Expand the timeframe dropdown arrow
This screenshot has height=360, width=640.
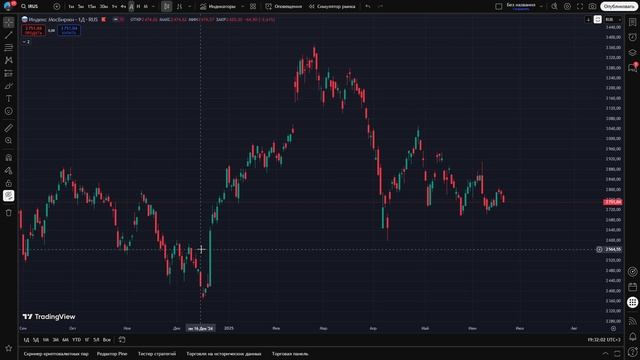153,7
